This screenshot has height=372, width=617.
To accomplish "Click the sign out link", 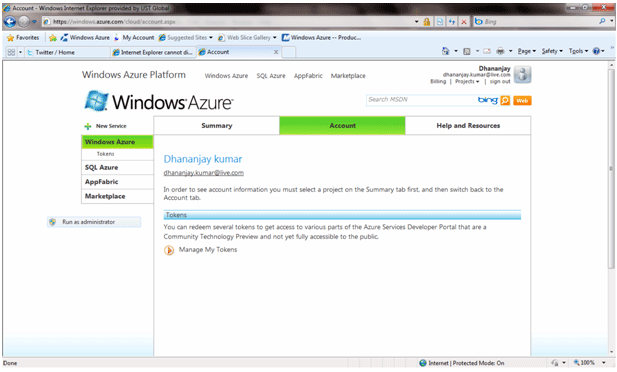I will coord(500,81).
